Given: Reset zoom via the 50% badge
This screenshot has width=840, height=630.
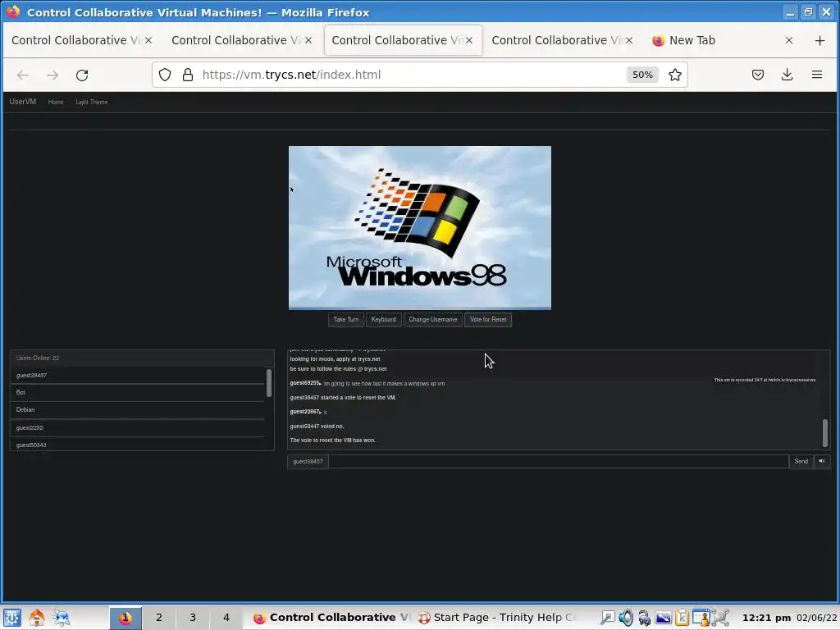Looking at the screenshot, I should click(x=642, y=75).
